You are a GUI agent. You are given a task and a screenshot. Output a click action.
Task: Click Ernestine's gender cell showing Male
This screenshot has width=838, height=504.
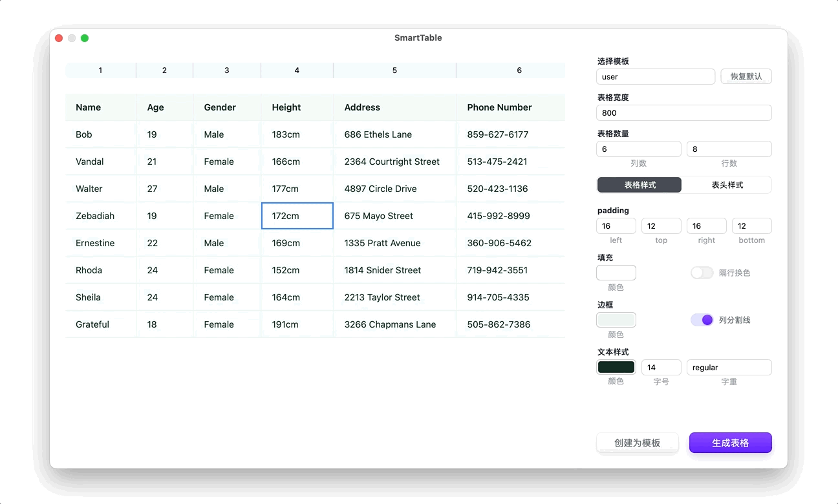[x=227, y=243]
